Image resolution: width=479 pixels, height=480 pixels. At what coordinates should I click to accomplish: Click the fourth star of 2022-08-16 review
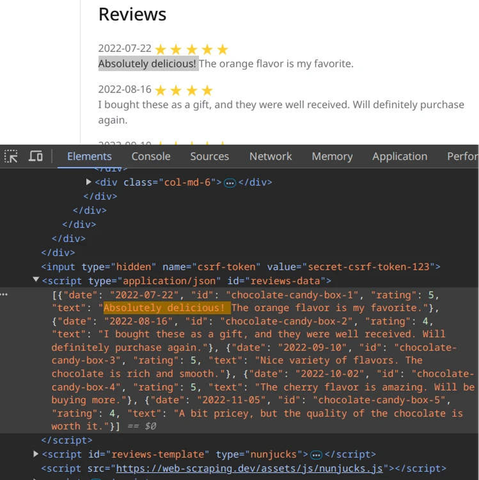[x=207, y=90]
